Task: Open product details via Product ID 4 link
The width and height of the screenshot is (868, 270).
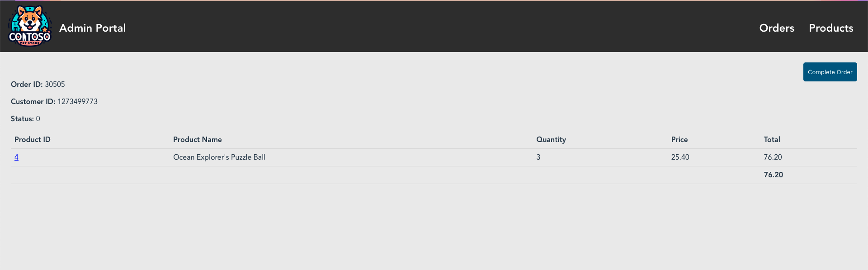Action: point(16,157)
